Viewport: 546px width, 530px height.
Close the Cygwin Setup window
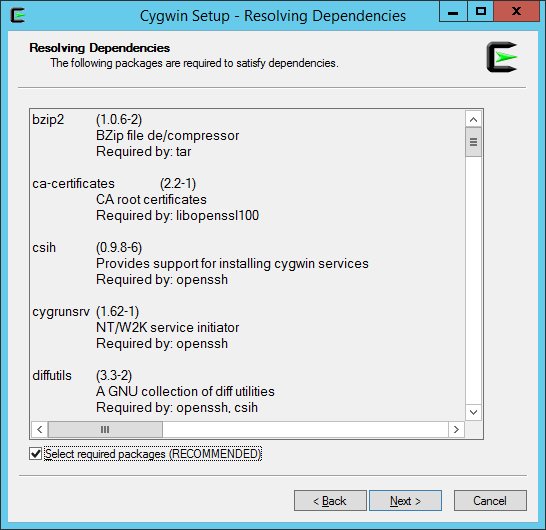(516, 11)
